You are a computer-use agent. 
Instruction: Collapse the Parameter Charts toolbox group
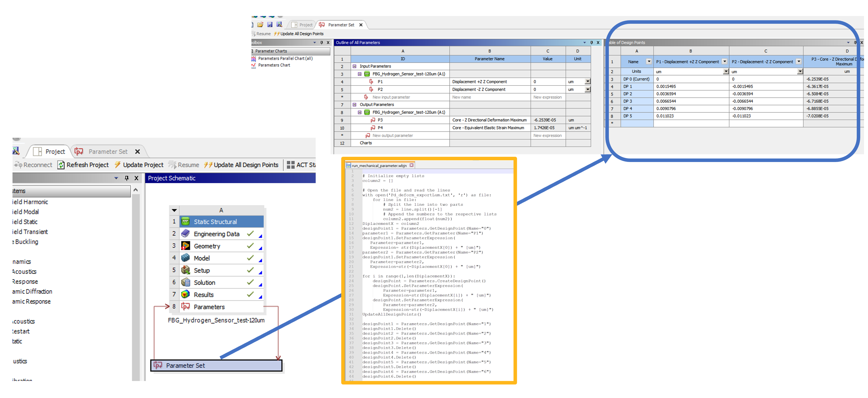point(252,51)
